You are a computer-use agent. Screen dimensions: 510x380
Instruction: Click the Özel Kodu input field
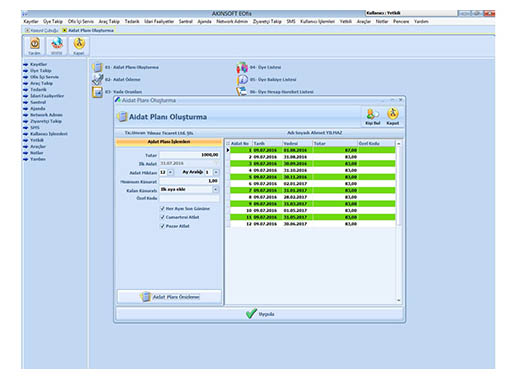(x=189, y=198)
